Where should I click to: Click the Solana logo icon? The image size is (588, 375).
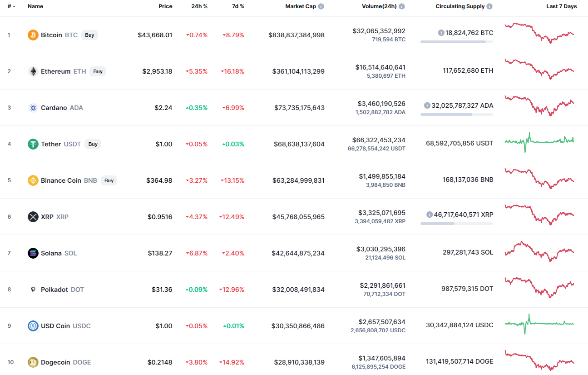(33, 253)
